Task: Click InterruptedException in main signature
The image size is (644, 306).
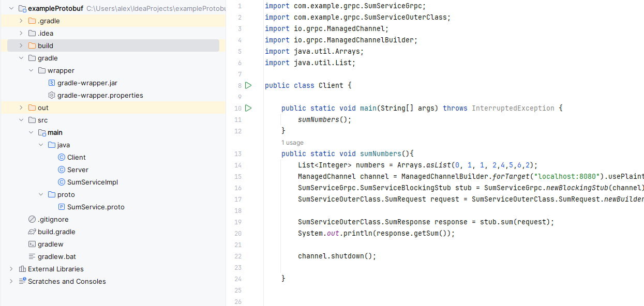Action: (x=513, y=109)
